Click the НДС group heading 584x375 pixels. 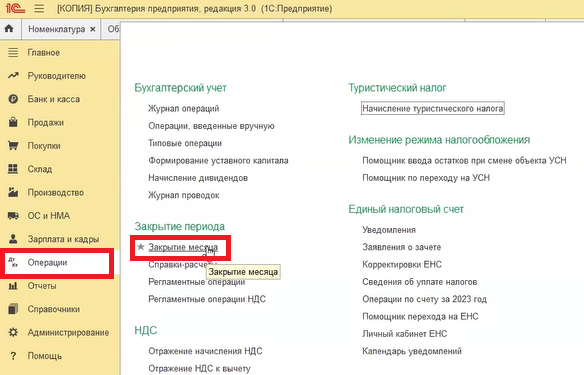[146, 330]
